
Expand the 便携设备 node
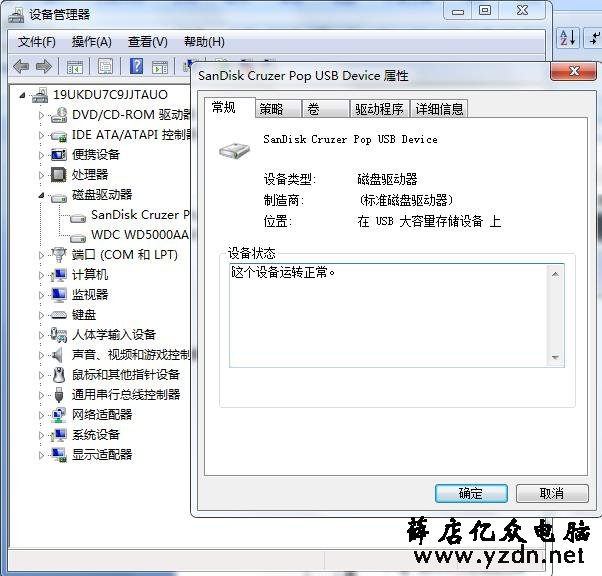pyautogui.click(x=41, y=155)
